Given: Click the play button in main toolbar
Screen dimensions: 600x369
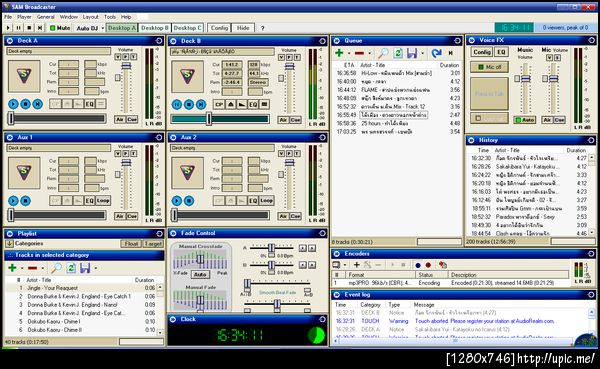Looking at the screenshot, I should [x=8, y=28].
